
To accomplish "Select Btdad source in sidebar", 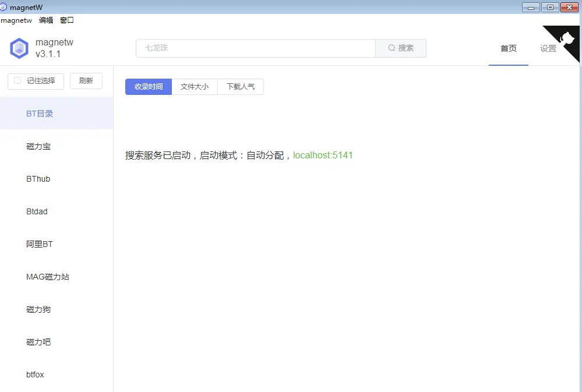I will coord(57,211).
